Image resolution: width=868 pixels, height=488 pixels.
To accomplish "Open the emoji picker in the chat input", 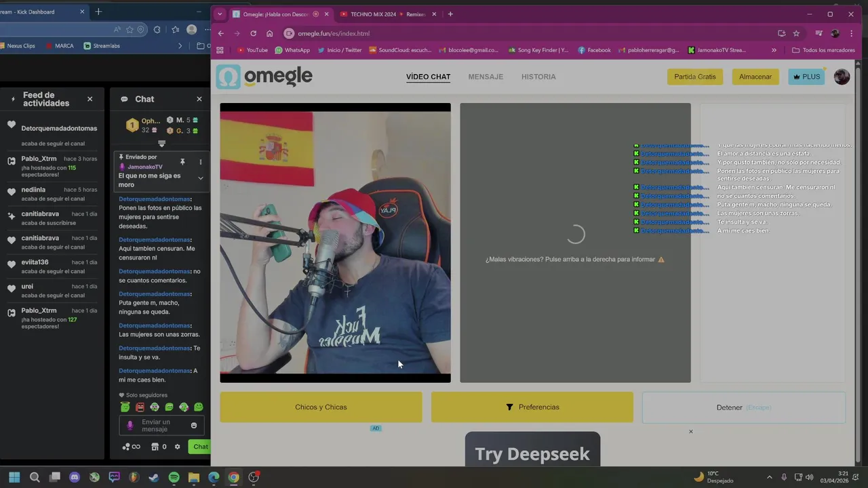I will click(x=193, y=426).
